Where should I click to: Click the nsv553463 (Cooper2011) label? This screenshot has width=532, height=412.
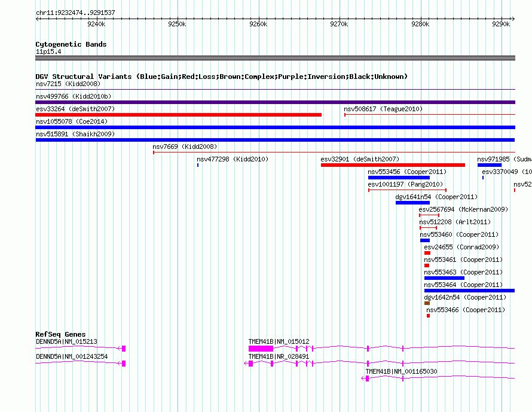tap(463, 272)
